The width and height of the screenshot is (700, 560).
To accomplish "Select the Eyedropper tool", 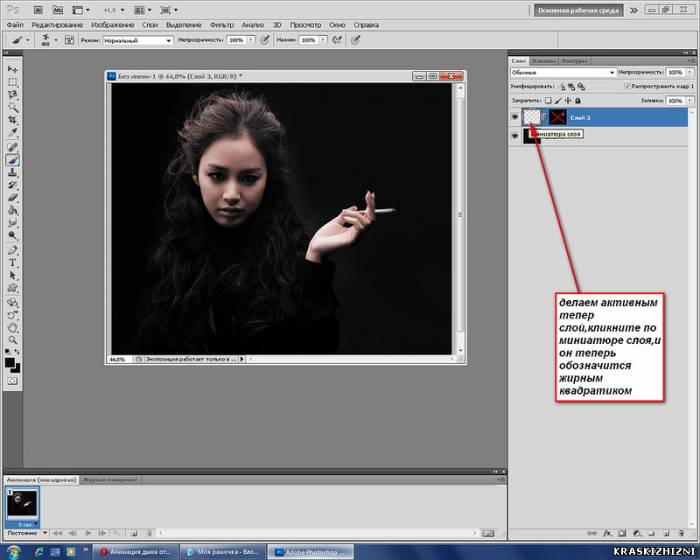I will [x=12, y=132].
